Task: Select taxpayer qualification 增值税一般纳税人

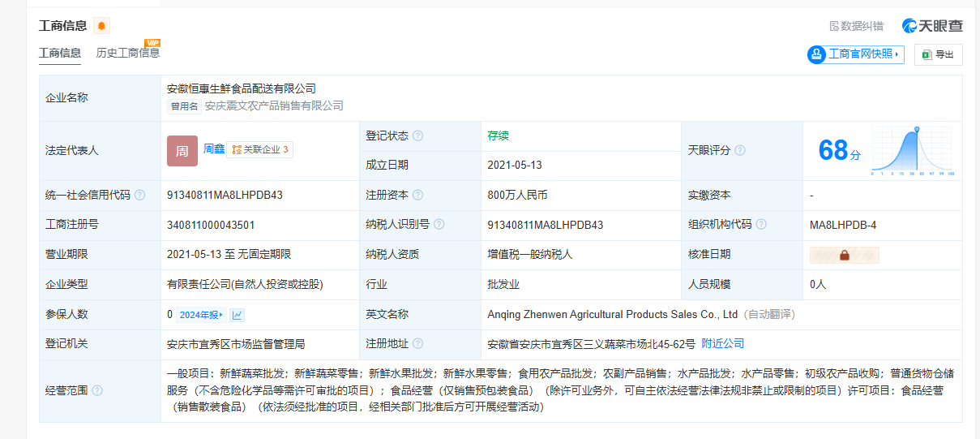Action: [530, 255]
